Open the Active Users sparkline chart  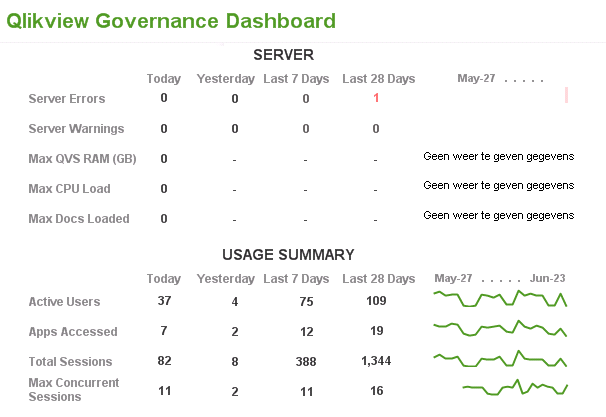pos(500,298)
